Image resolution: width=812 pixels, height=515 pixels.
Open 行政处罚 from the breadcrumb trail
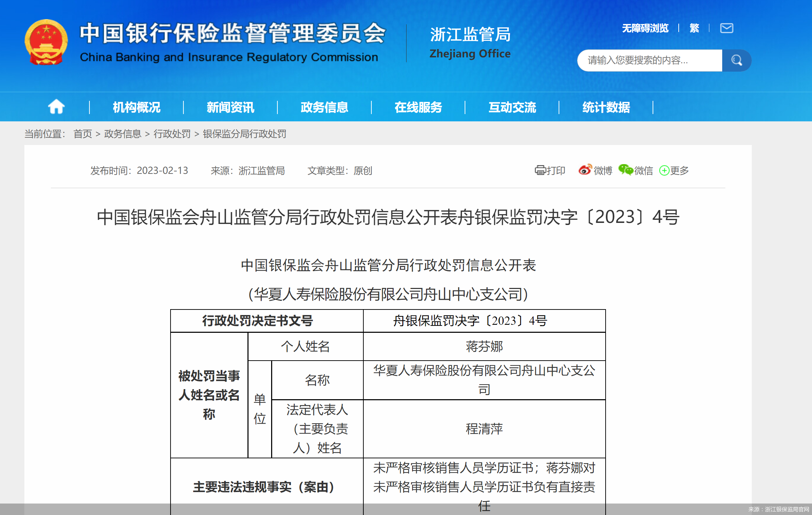click(x=173, y=134)
